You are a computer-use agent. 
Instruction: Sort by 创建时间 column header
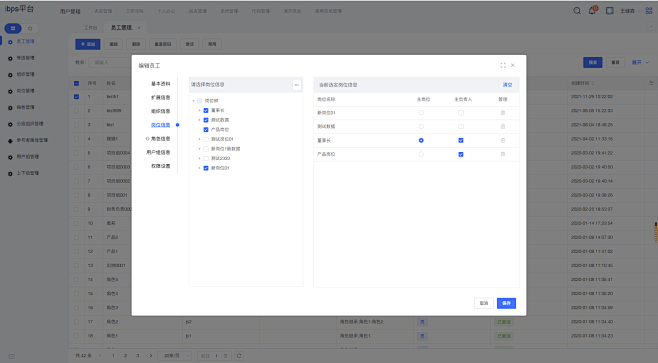coord(582,83)
